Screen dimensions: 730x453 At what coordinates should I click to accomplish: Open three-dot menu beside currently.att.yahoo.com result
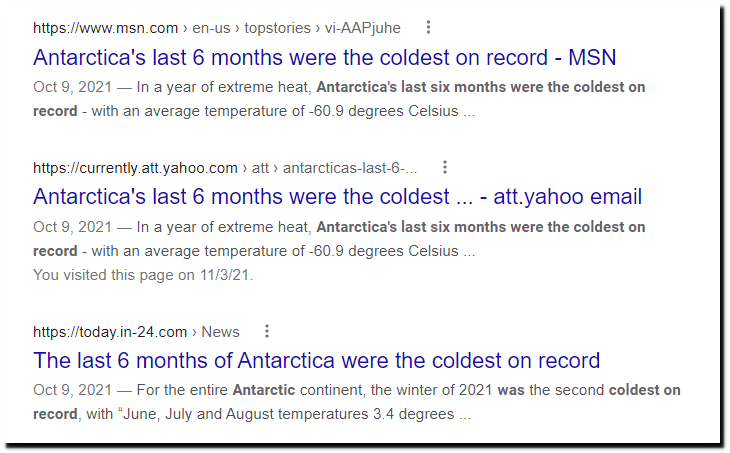pos(445,167)
